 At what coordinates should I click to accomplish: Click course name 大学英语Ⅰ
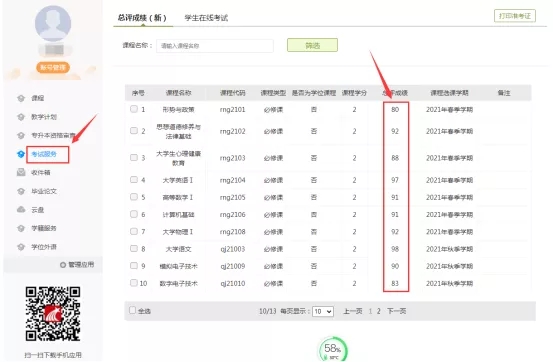click(x=178, y=180)
